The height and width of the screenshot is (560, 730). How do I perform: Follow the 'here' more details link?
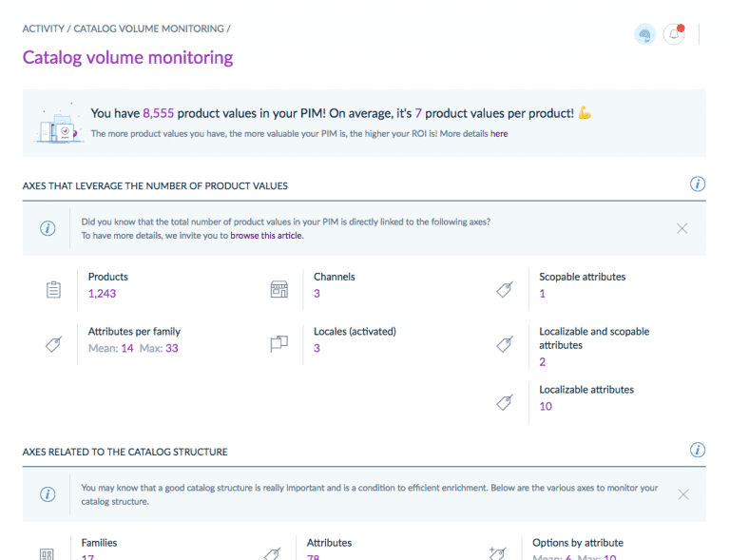499,134
